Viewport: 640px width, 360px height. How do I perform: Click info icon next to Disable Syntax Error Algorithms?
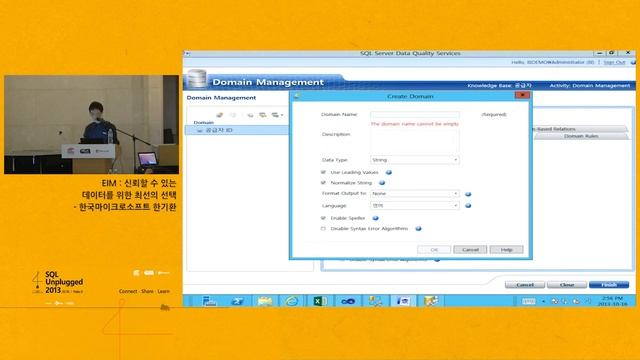[x=418, y=229]
